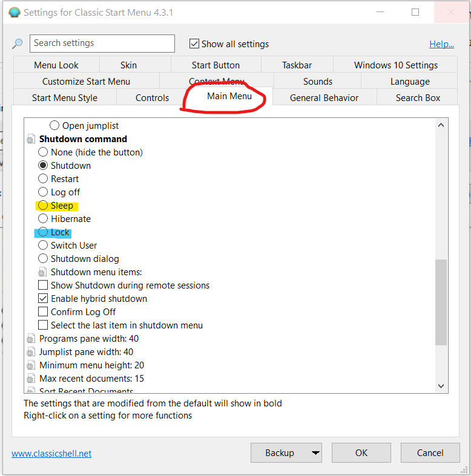
Task: Uncheck Enable hybrid shutdown
Action: pyautogui.click(x=43, y=299)
